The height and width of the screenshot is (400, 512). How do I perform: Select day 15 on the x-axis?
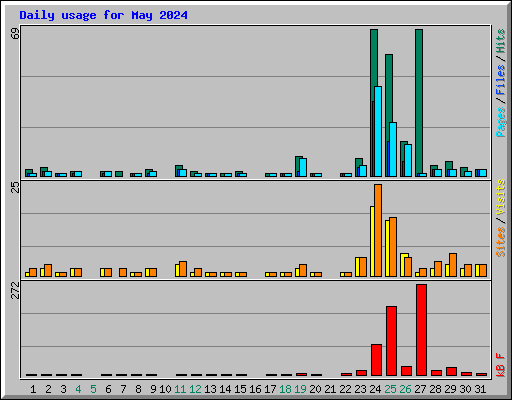240,389
